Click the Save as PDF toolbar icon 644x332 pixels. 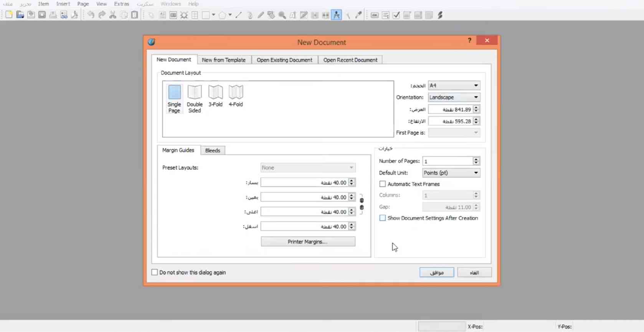[x=74, y=15]
